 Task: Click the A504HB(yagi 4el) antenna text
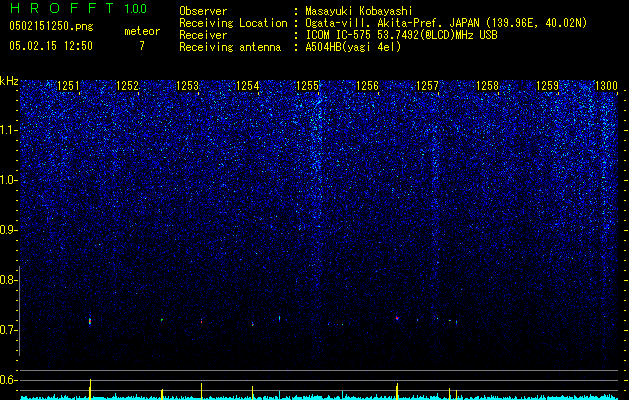tap(353, 47)
